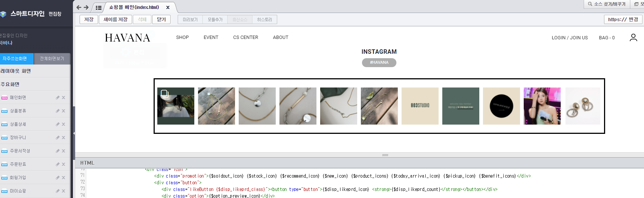The height and width of the screenshot is (198, 644).
Task: Click the X remove icon for 상품상세
Action: (x=63, y=124)
